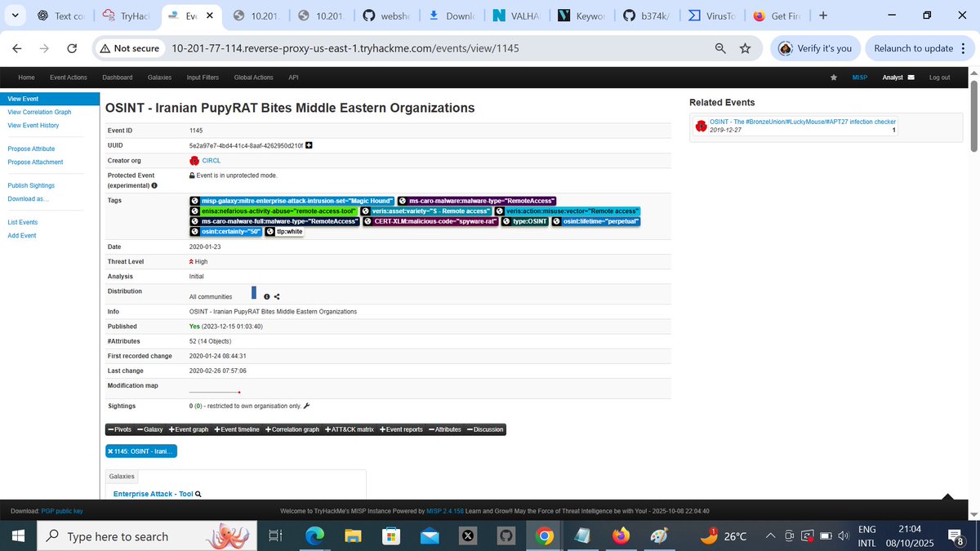Open the Global Actions dropdown menu
980x551 pixels.
click(x=253, y=78)
